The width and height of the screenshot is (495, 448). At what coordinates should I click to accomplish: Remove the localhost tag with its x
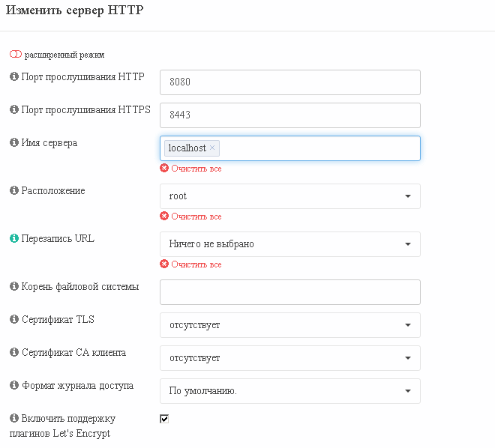(212, 148)
